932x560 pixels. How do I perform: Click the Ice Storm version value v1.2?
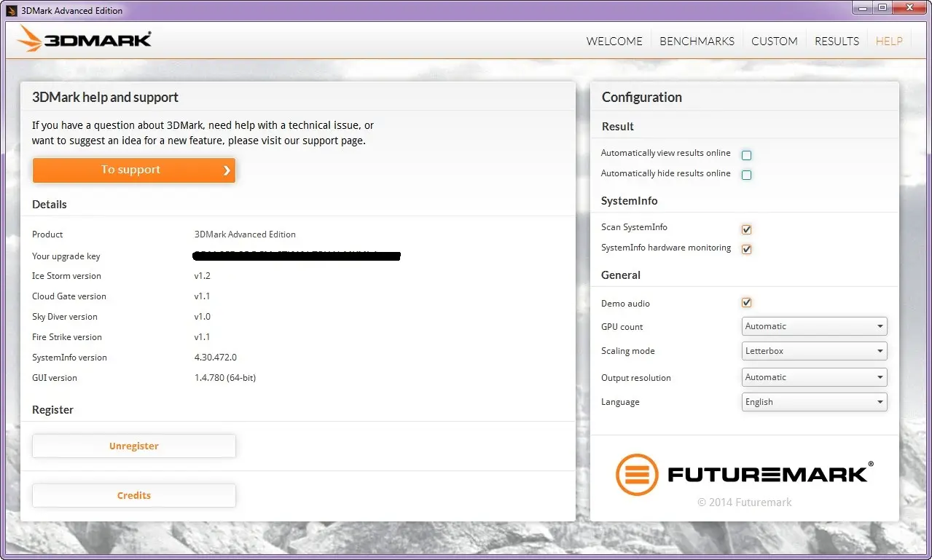coord(203,276)
